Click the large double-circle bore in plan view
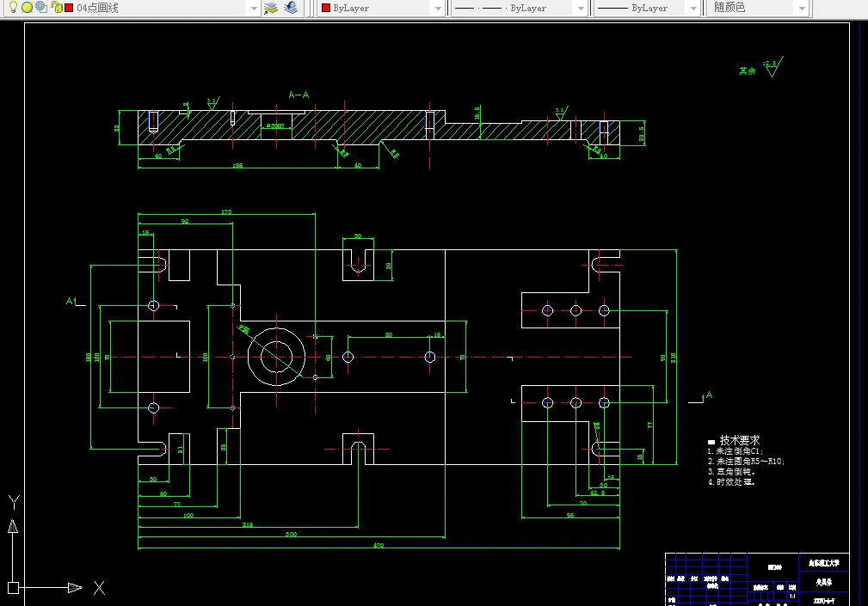The width and height of the screenshot is (868, 606). [x=276, y=358]
